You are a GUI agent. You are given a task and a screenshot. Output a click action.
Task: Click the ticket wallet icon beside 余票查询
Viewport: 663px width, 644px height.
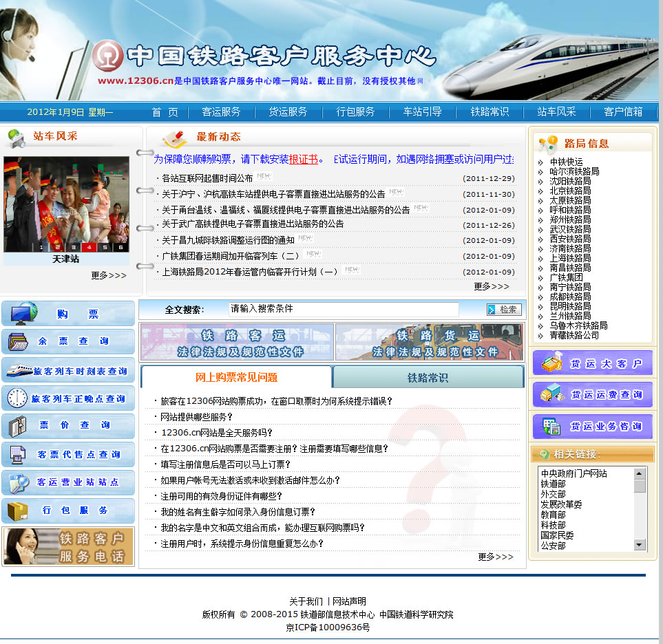click(x=18, y=341)
